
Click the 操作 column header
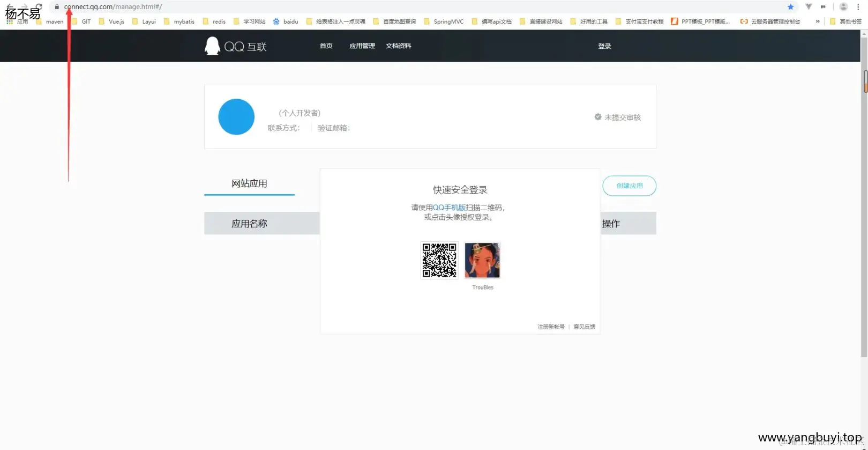point(611,224)
